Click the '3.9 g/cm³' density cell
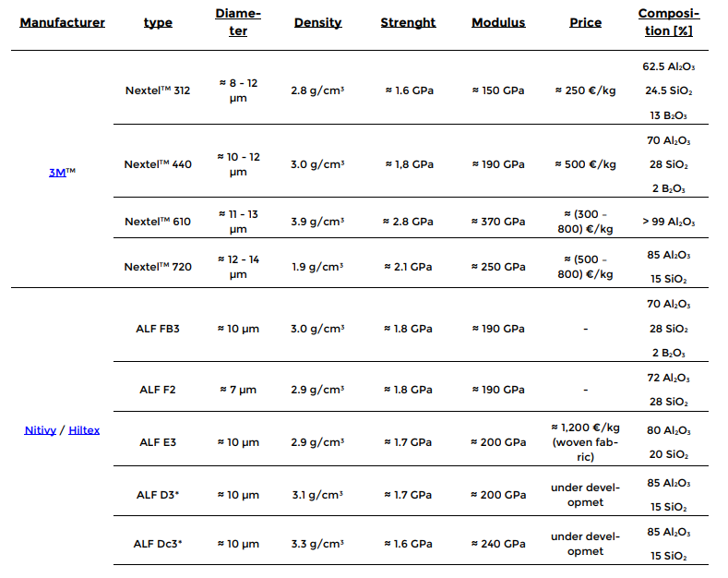The image size is (728, 578). coord(318,222)
